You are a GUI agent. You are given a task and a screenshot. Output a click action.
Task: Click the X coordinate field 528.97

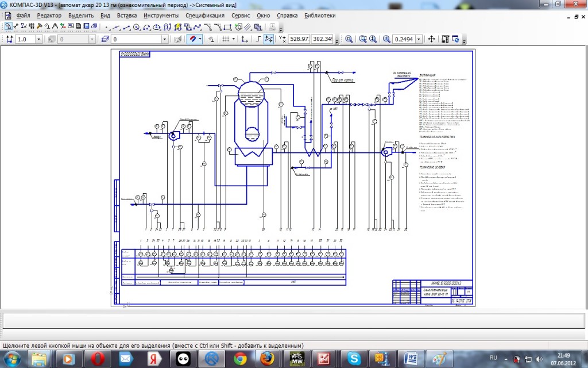[x=299, y=39]
